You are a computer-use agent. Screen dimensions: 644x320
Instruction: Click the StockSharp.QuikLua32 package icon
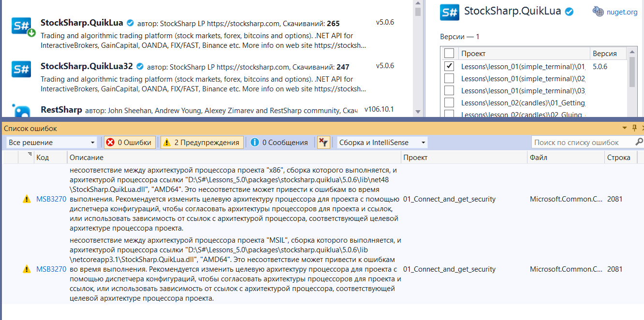tap(21, 69)
